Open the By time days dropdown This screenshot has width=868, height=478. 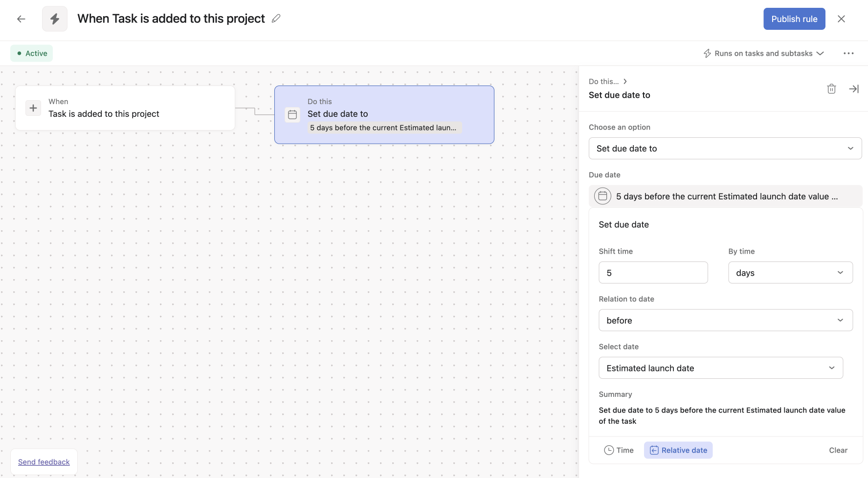click(x=790, y=273)
